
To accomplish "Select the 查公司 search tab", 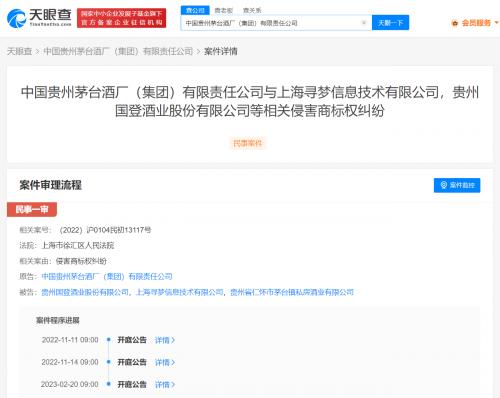I will [x=195, y=10].
